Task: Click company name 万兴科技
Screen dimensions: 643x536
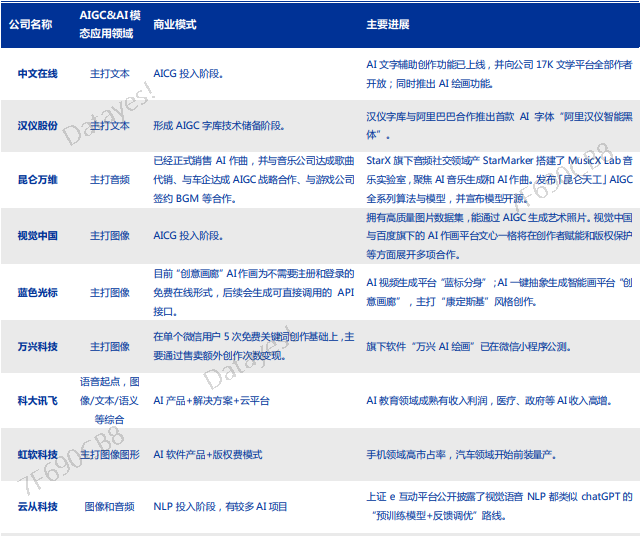Action: pos(37,347)
